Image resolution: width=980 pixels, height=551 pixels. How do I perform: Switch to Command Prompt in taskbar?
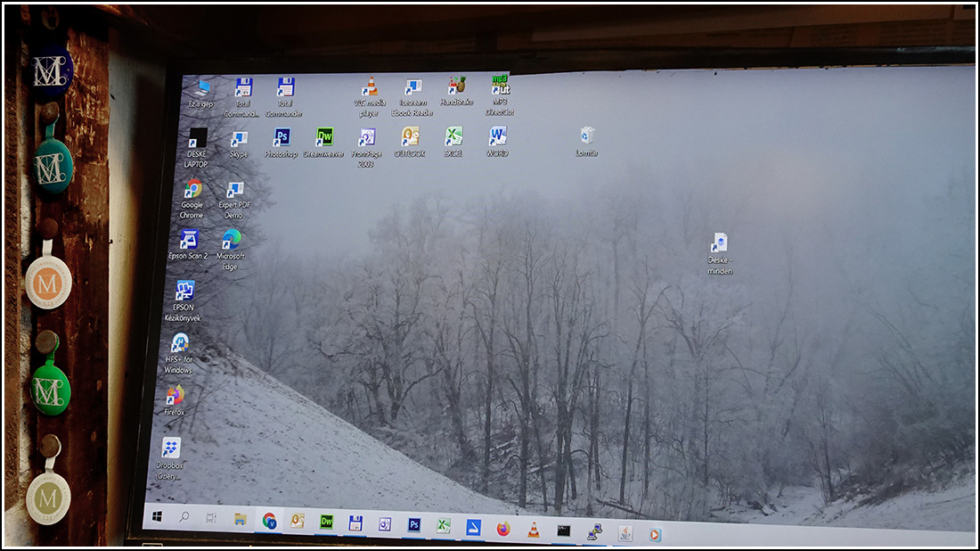[564, 531]
